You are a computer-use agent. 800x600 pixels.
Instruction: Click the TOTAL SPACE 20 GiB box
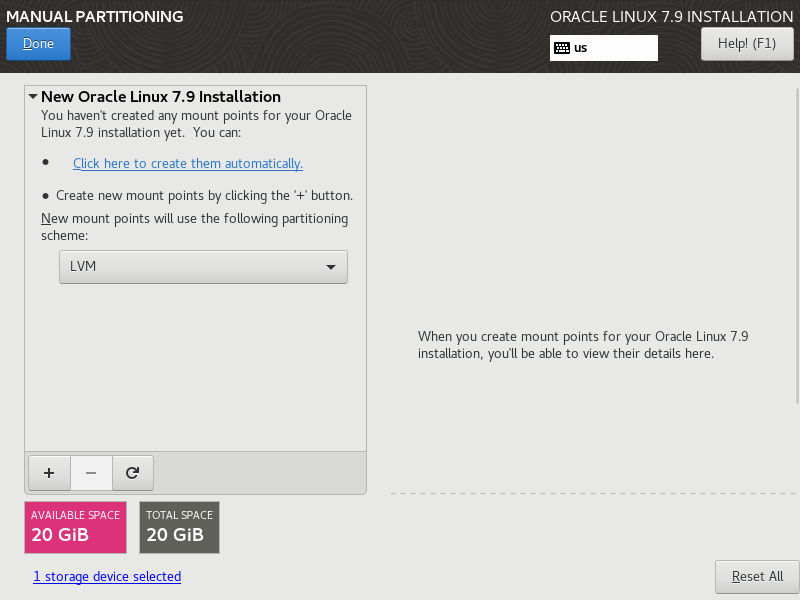click(x=180, y=528)
